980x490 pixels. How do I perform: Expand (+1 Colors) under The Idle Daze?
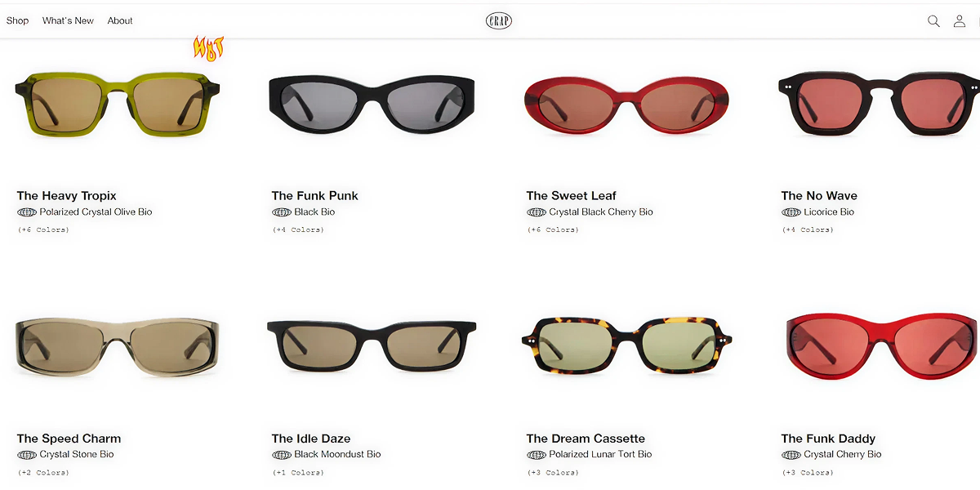298,472
